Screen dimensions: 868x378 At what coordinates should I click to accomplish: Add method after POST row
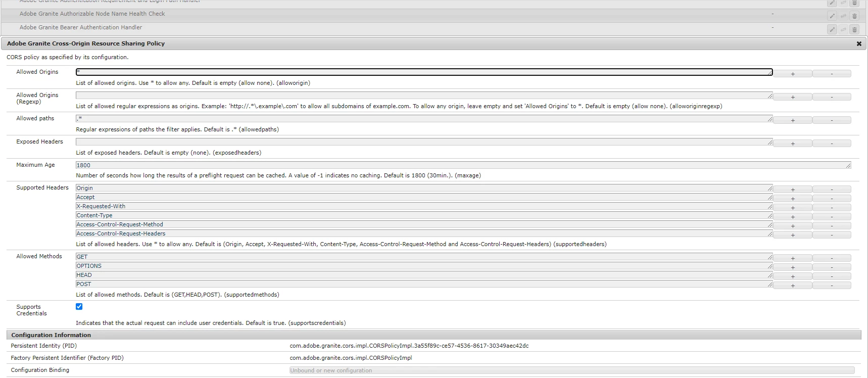793,286
